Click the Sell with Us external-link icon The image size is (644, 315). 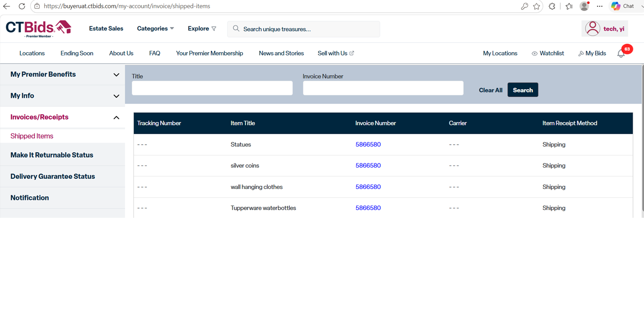pos(352,53)
